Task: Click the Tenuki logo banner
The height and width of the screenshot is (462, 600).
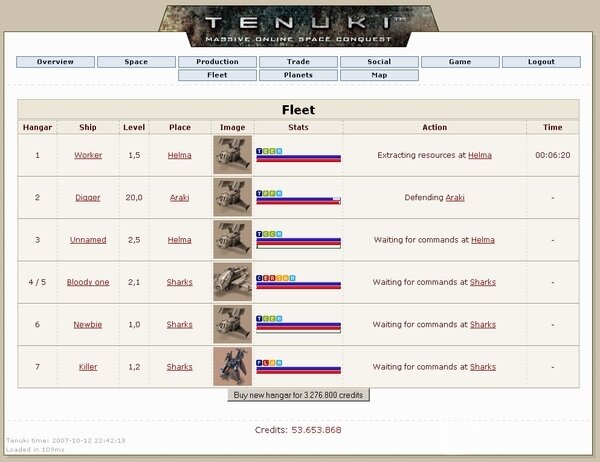Action: [298, 26]
